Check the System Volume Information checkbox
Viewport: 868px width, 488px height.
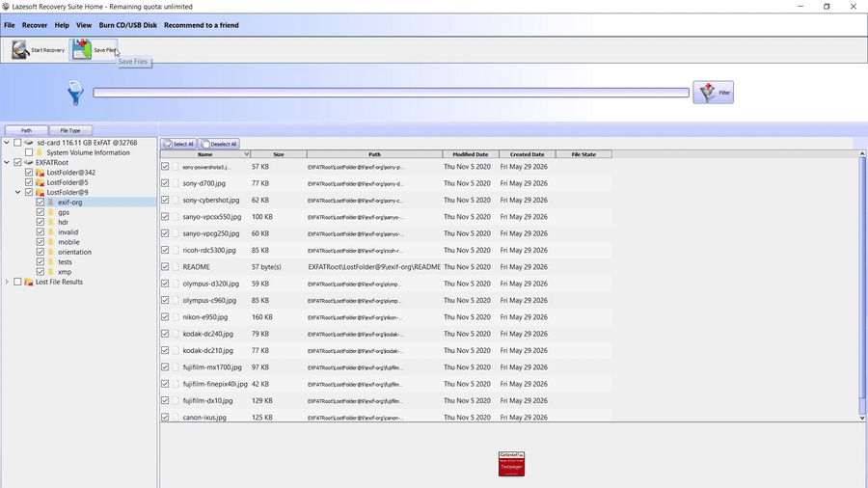pos(29,152)
